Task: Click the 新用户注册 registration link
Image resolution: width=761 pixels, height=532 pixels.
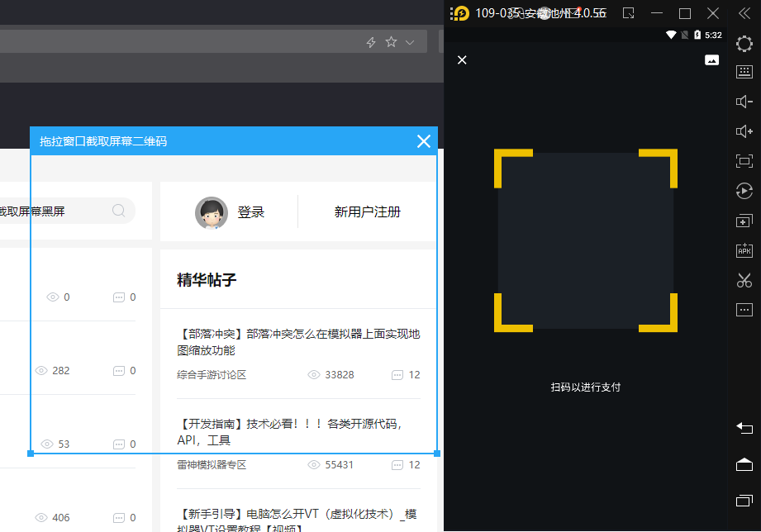Action: click(x=367, y=212)
